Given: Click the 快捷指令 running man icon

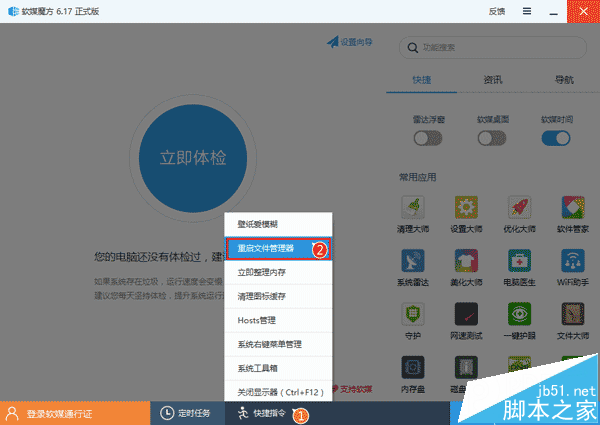Looking at the screenshot, I should (x=243, y=413).
